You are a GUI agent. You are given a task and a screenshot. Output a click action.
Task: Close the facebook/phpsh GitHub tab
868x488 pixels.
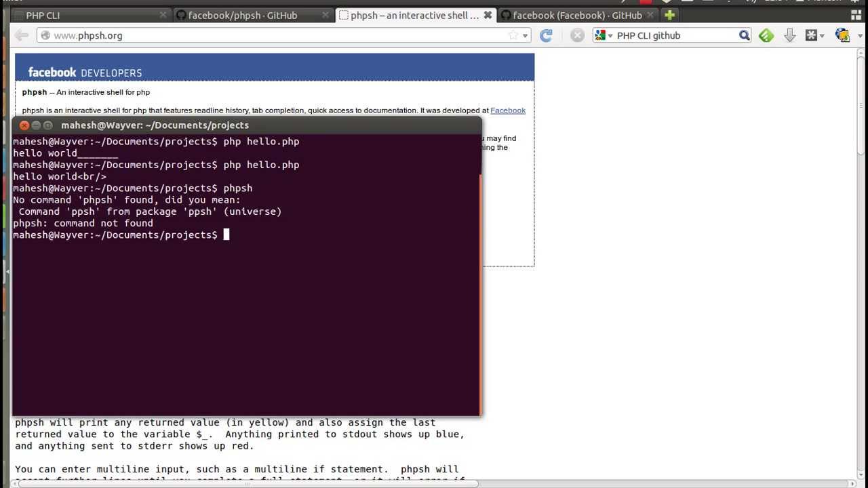325,15
